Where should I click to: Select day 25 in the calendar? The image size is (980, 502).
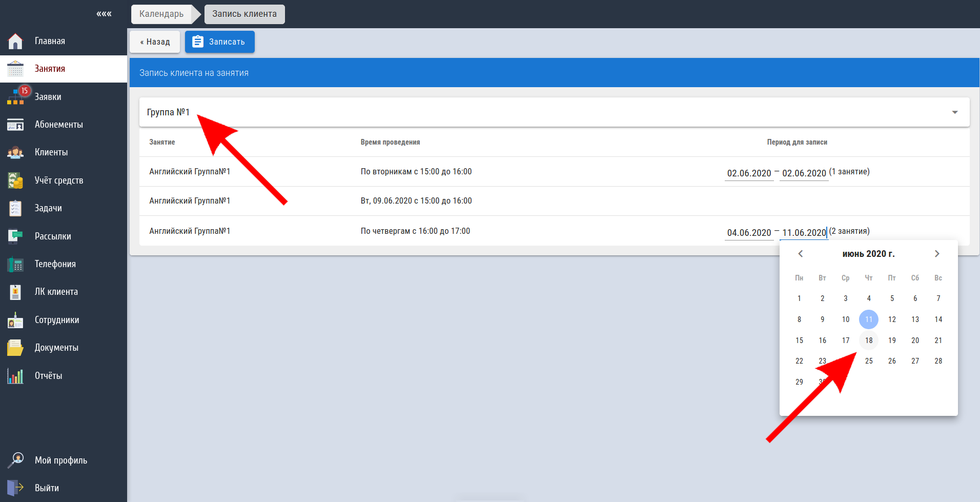click(869, 361)
